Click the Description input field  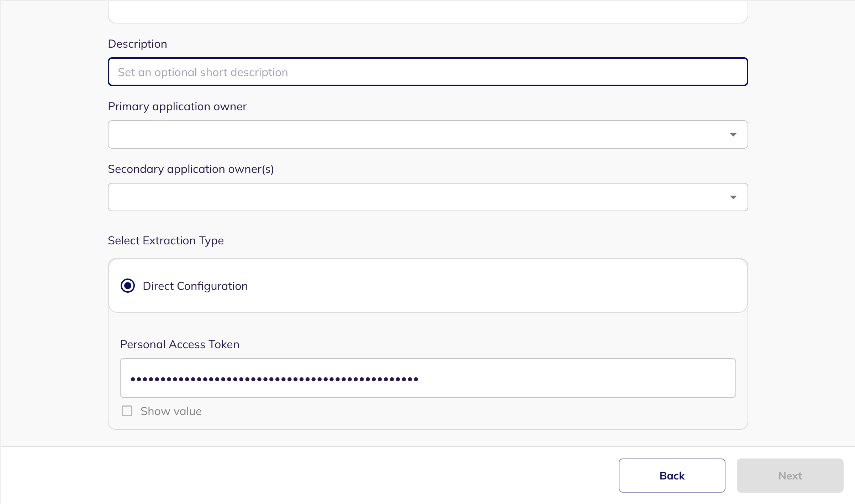point(428,72)
